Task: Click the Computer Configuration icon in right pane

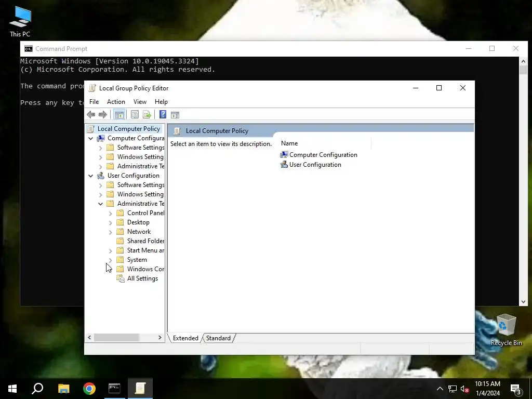Action: (x=284, y=155)
